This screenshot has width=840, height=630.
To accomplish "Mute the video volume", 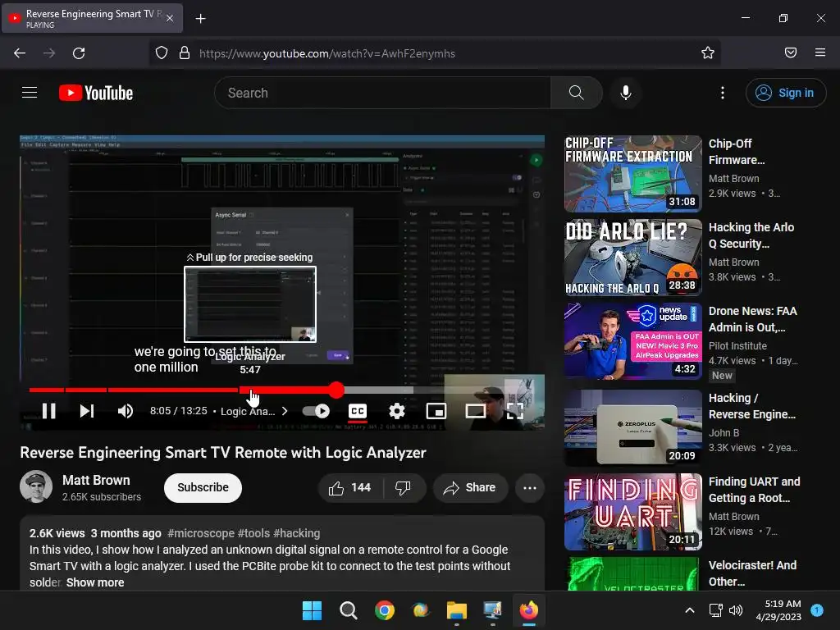I will pos(125,411).
